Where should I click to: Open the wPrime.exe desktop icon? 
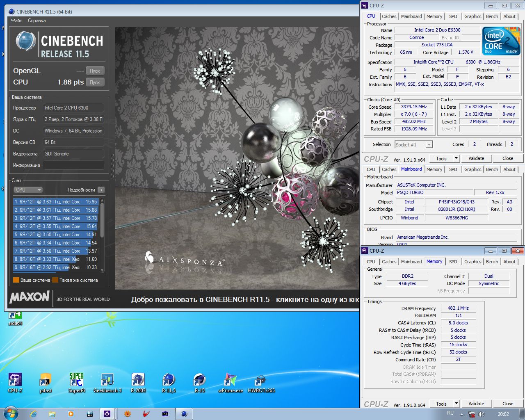tap(231, 383)
